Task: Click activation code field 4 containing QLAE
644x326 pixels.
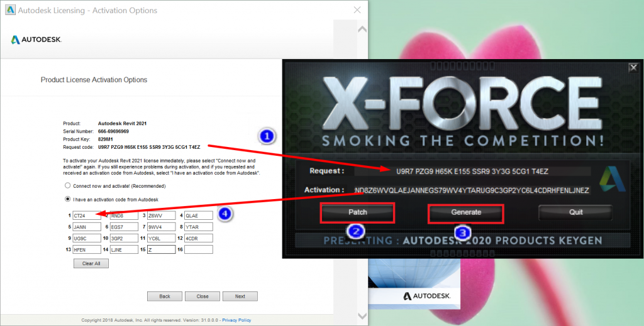Action: point(199,215)
